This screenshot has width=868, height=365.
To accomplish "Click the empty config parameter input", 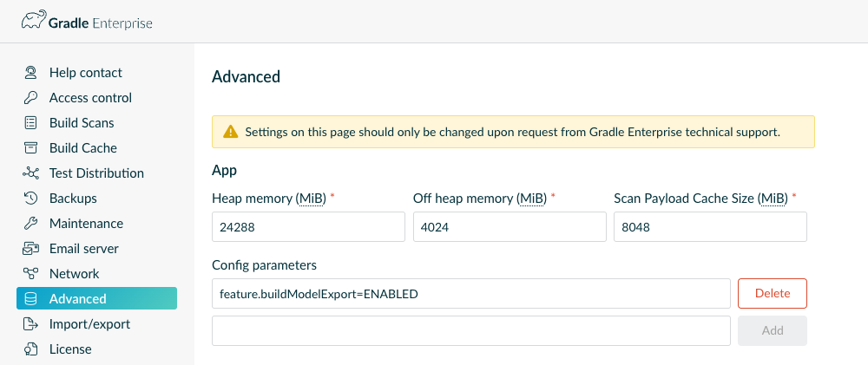I will click(470, 330).
